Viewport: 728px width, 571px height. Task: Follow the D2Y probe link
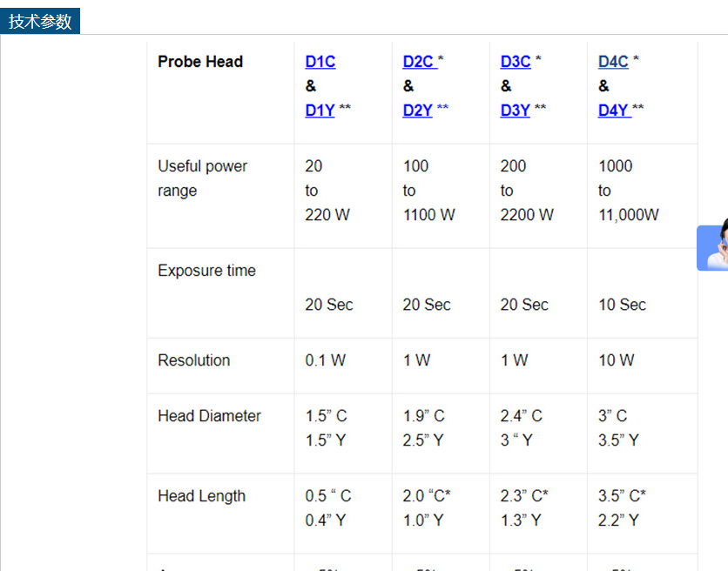(418, 110)
